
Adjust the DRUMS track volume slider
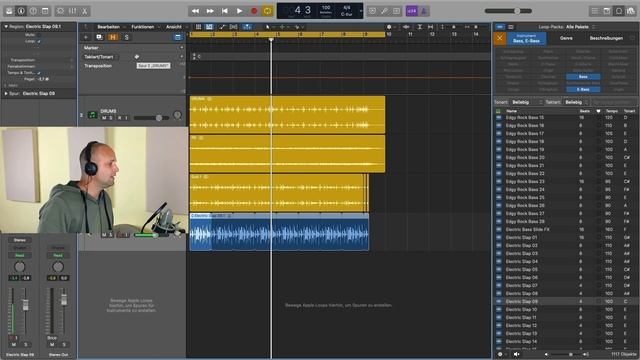[151, 118]
